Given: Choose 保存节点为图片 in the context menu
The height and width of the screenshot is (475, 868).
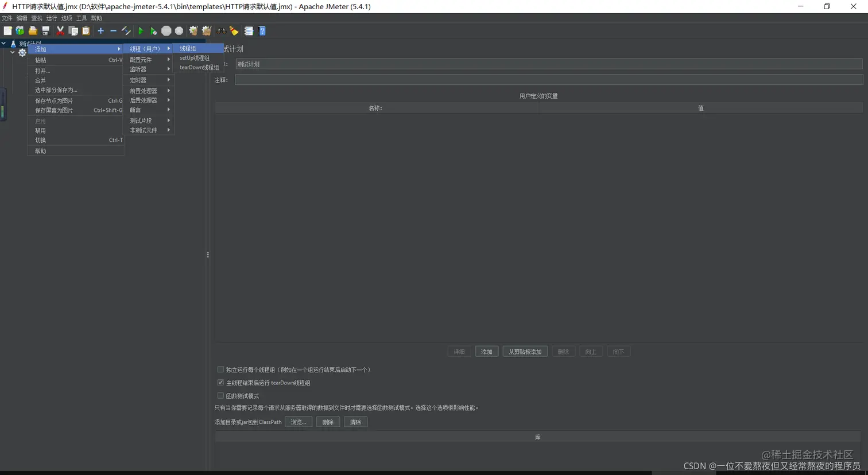Looking at the screenshot, I should point(76,101).
